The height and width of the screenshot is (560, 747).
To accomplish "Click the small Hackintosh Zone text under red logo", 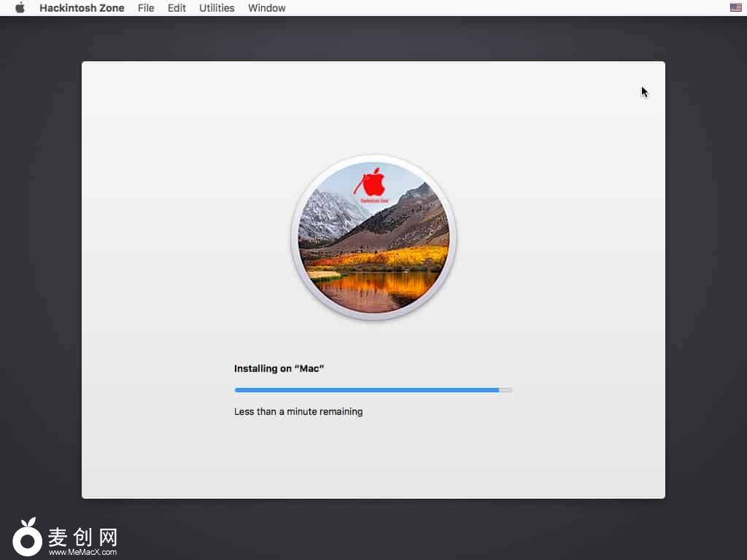I will click(374, 200).
